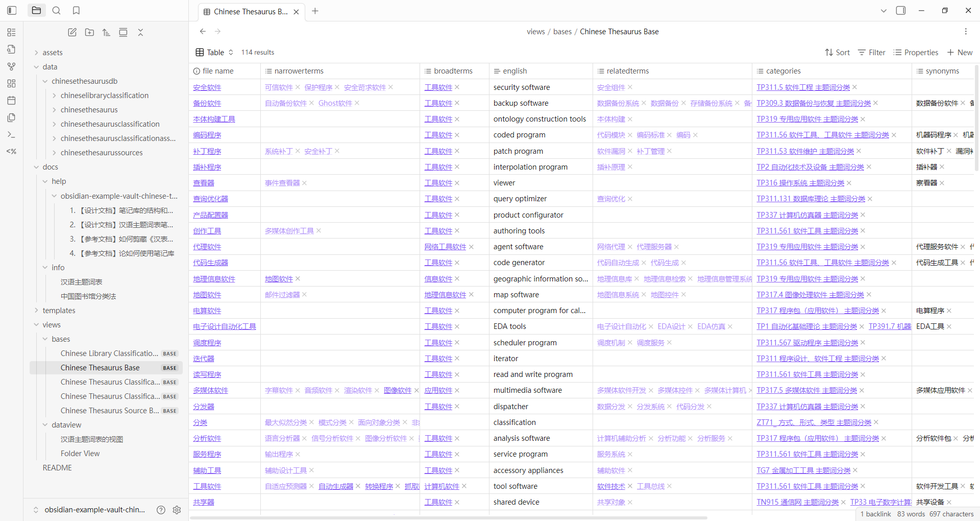Open graph view from ribbon
This screenshot has height=521, width=980.
(x=11, y=66)
